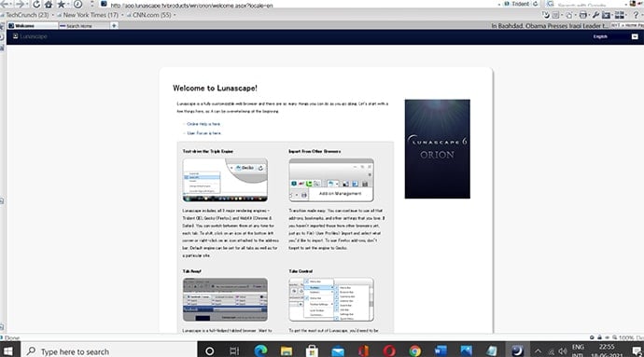The height and width of the screenshot is (357, 644).
Task: Open Cortana circle icon in taskbar
Action: tap(209, 350)
